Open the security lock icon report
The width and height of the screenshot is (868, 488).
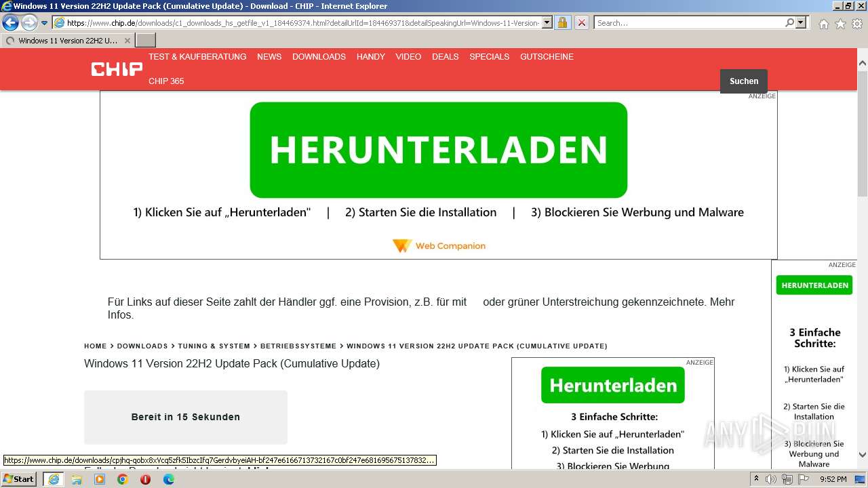(x=562, y=22)
